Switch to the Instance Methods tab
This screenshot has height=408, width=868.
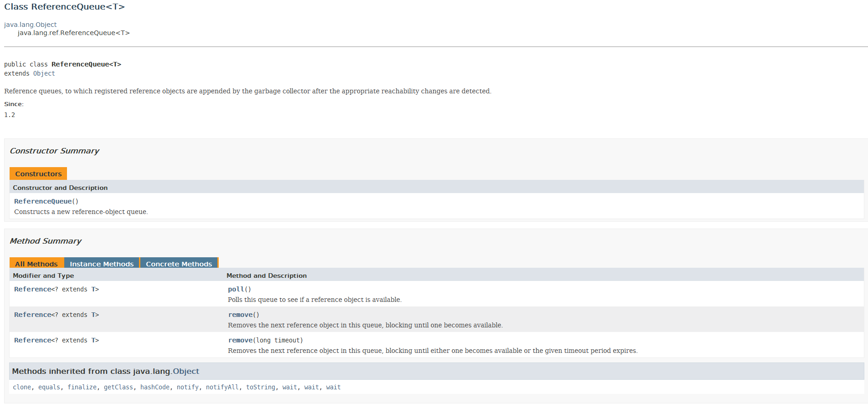(102, 264)
